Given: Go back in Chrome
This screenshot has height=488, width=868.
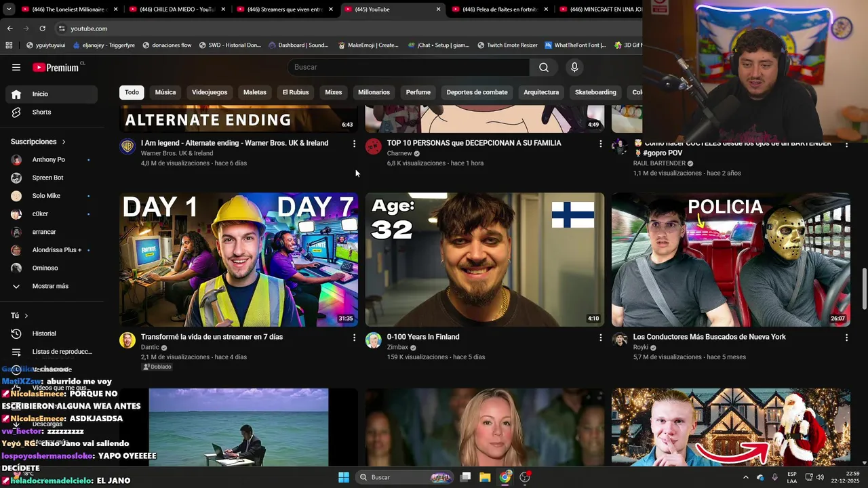Looking at the screenshot, I should [9, 28].
